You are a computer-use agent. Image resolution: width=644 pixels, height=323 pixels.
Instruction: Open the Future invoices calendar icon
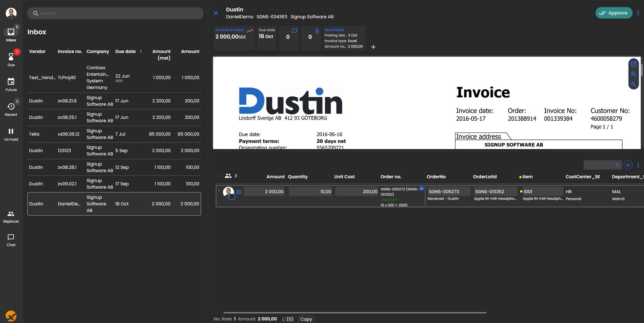coord(11,84)
